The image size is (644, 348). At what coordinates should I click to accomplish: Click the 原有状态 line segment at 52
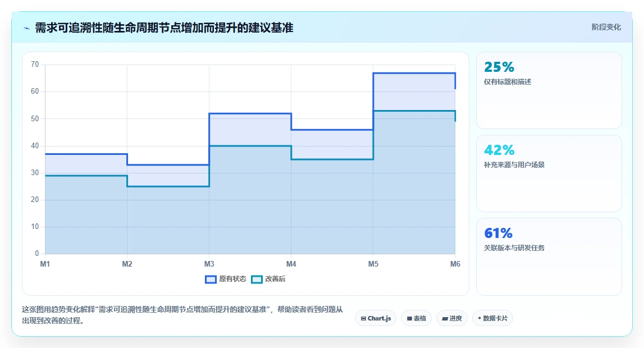[250, 114]
